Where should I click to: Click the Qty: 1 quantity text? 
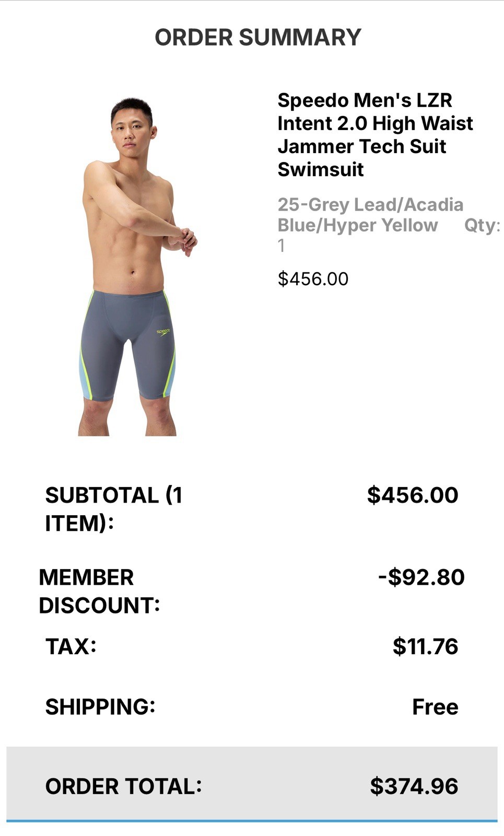[389, 235]
